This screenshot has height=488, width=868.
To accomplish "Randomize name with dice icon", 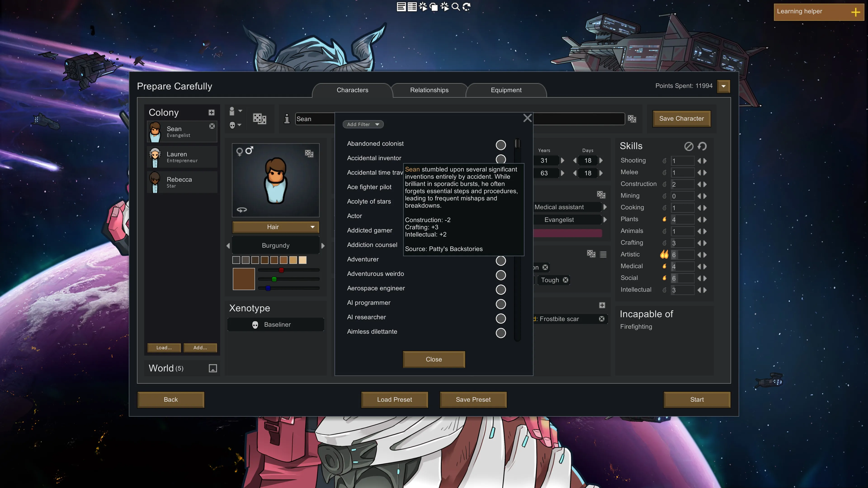I will [632, 119].
